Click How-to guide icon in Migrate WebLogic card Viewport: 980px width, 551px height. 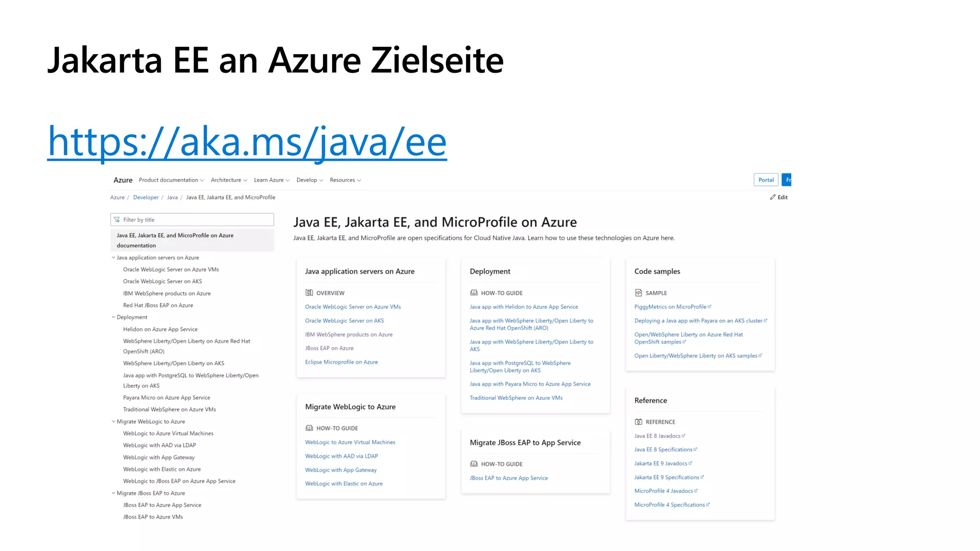point(309,428)
